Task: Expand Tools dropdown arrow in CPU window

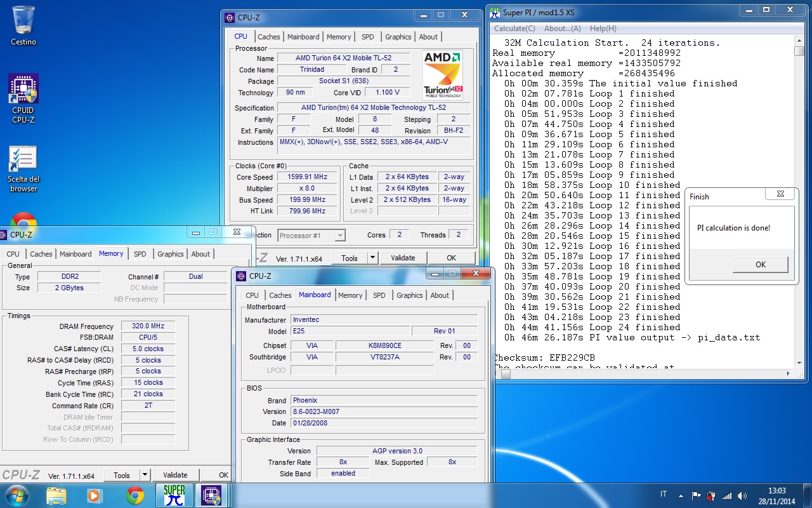Action: pos(372,258)
